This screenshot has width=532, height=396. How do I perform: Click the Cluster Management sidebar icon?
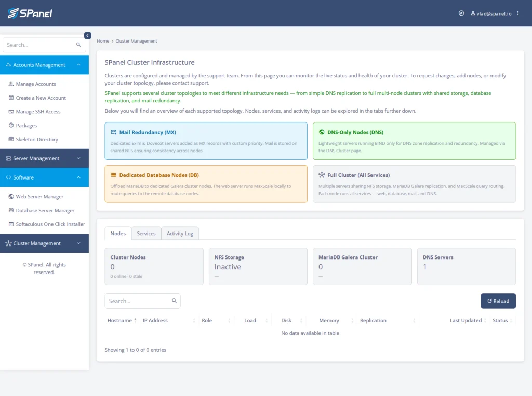tap(8, 243)
